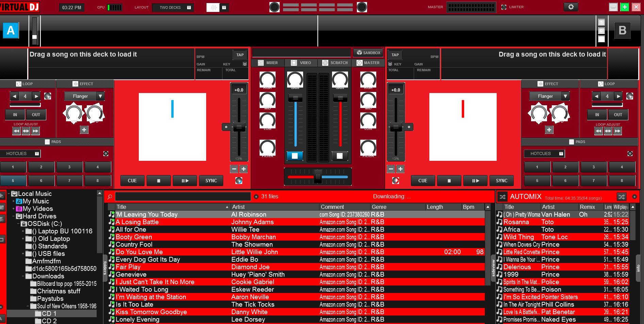The height and width of the screenshot is (324, 644).
Task: Toggle deck A pitch lock dot
Action: (x=226, y=127)
